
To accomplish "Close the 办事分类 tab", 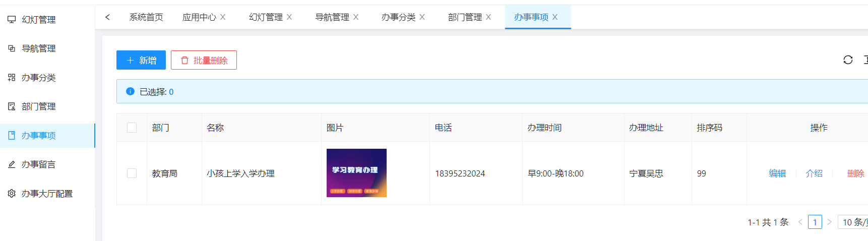I will [422, 17].
